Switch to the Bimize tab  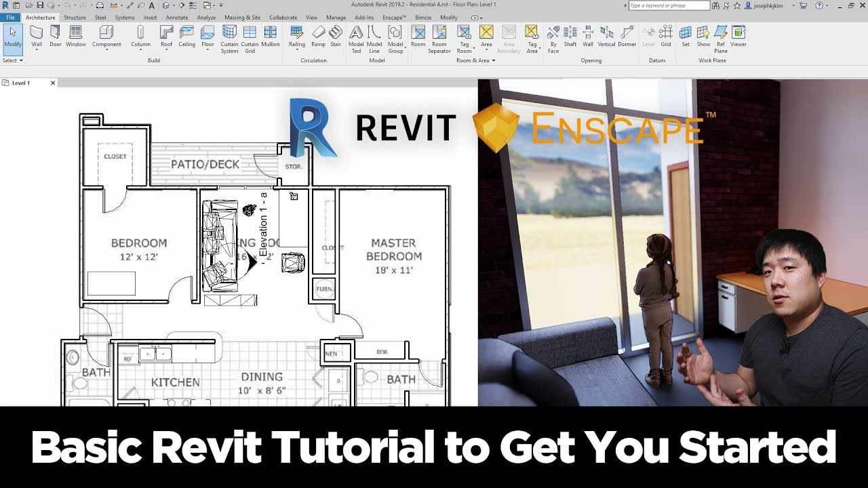coord(424,18)
